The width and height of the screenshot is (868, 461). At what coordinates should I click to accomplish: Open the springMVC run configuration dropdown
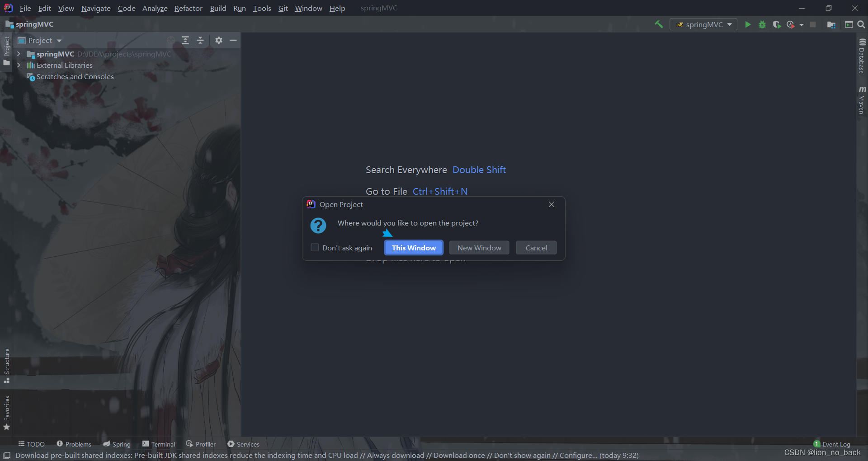703,24
